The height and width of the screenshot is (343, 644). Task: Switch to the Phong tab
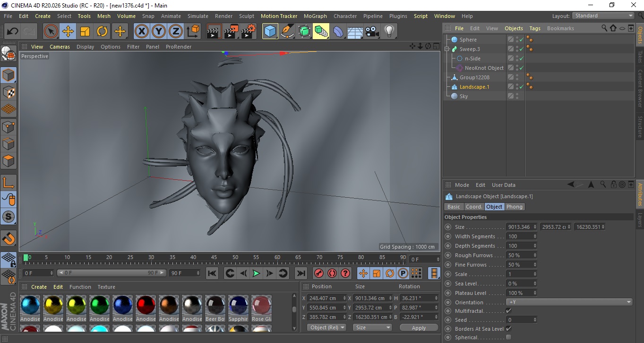click(x=515, y=207)
